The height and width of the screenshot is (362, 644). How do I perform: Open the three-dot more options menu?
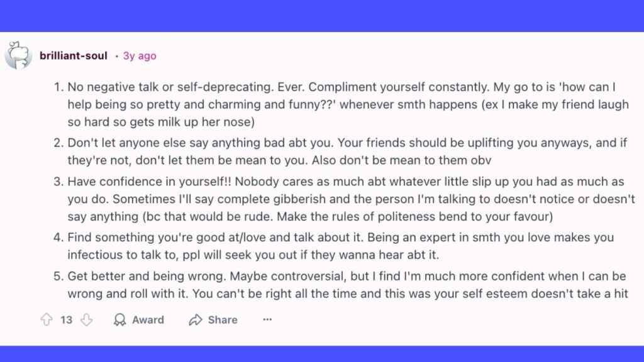click(x=267, y=320)
